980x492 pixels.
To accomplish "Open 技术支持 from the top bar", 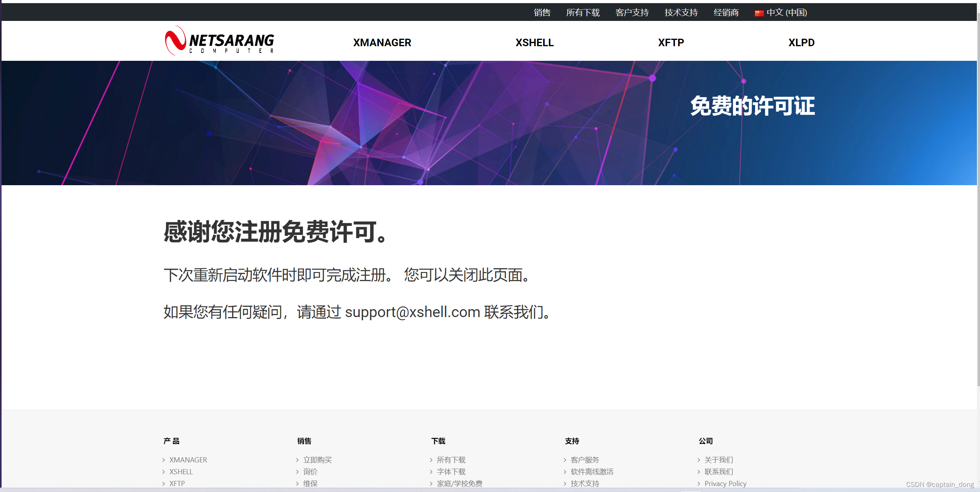I will coord(681,12).
